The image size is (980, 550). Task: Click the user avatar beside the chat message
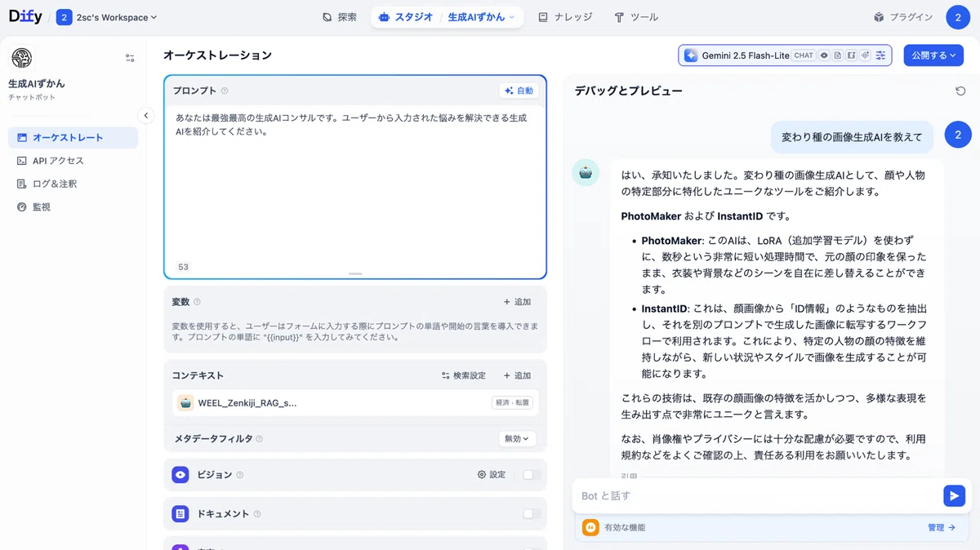[958, 135]
